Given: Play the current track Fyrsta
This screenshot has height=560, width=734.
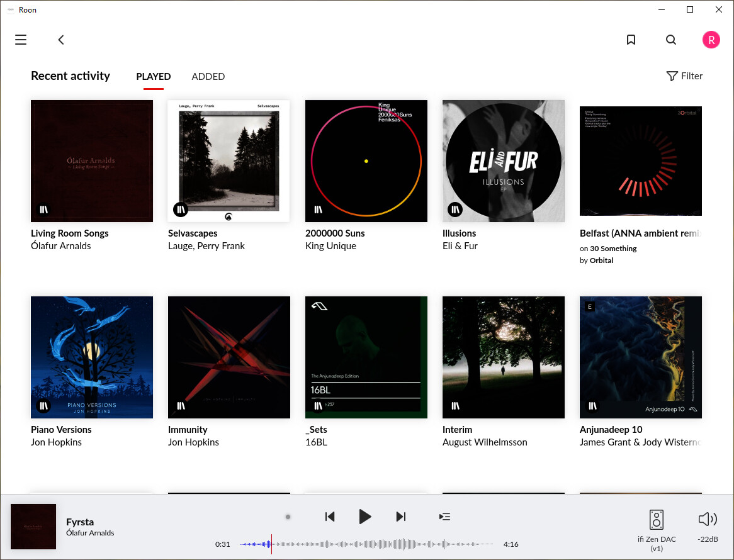Looking at the screenshot, I should coord(364,517).
